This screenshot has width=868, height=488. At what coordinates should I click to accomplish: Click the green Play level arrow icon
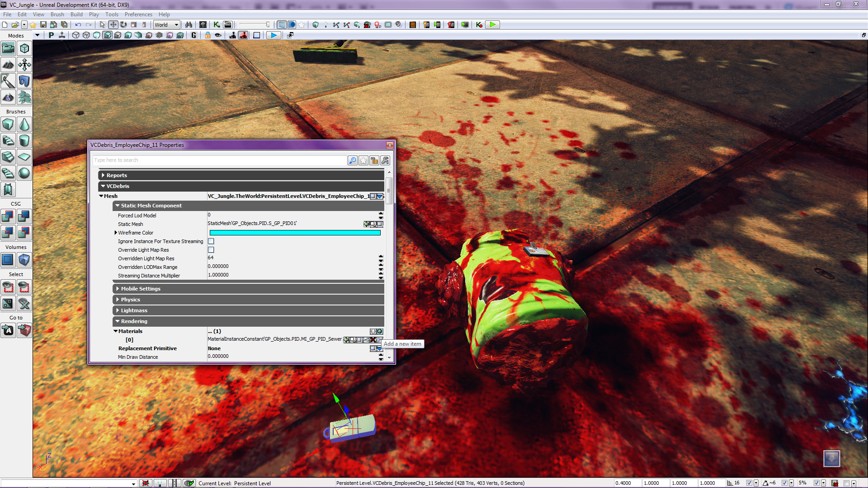pyautogui.click(x=492, y=25)
